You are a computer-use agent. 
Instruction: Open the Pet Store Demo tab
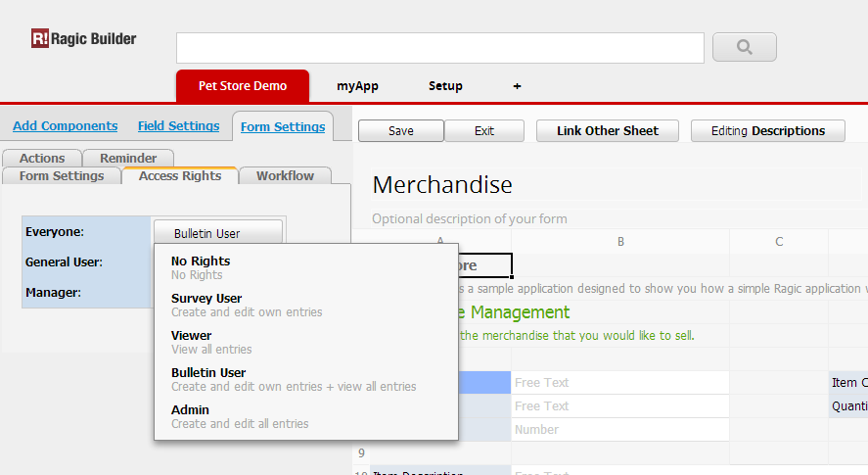pyautogui.click(x=243, y=86)
